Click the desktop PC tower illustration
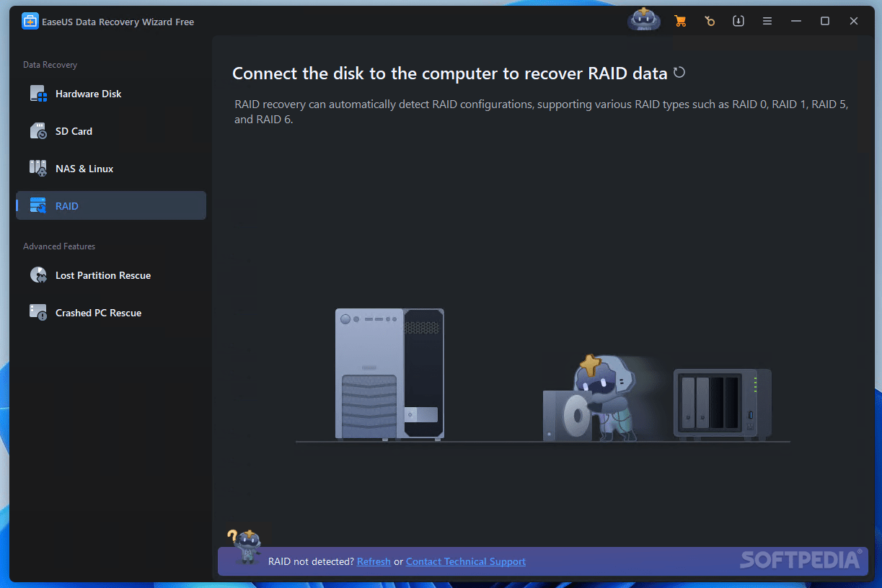Viewport: 882px width, 588px height. 389,374
